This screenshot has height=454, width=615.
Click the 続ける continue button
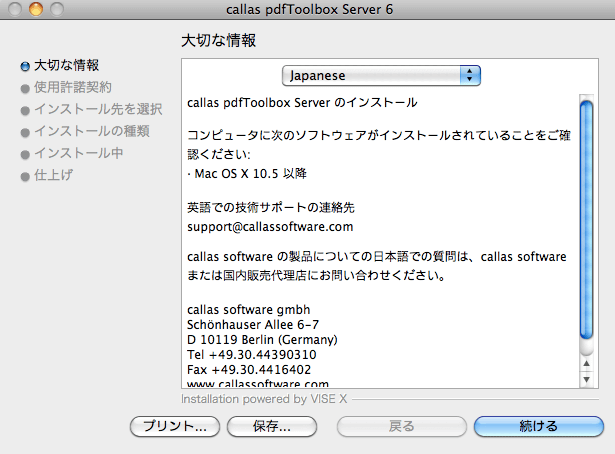[x=539, y=426]
